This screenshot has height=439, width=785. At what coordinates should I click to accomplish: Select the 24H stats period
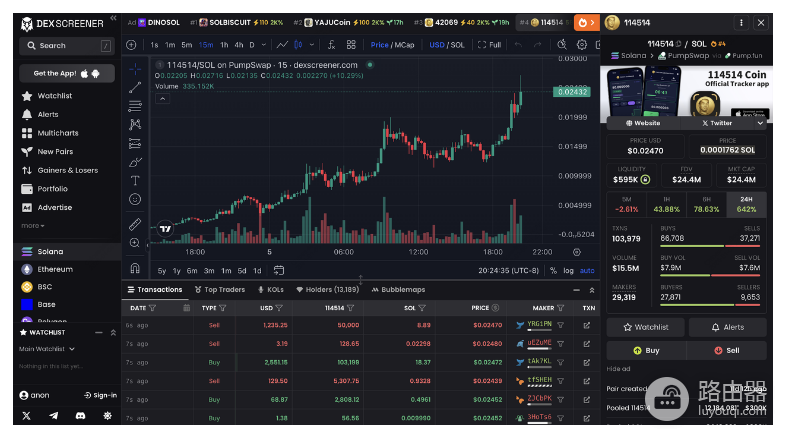point(746,204)
